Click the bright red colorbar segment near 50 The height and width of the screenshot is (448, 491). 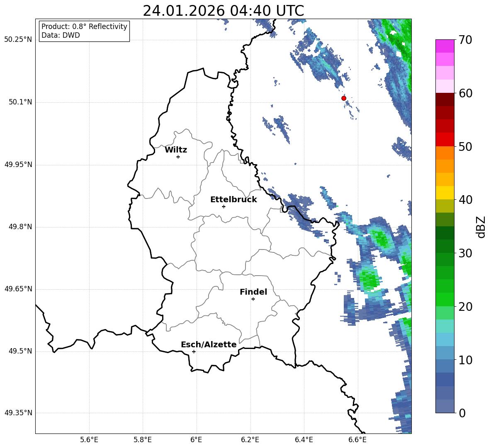[445, 140]
